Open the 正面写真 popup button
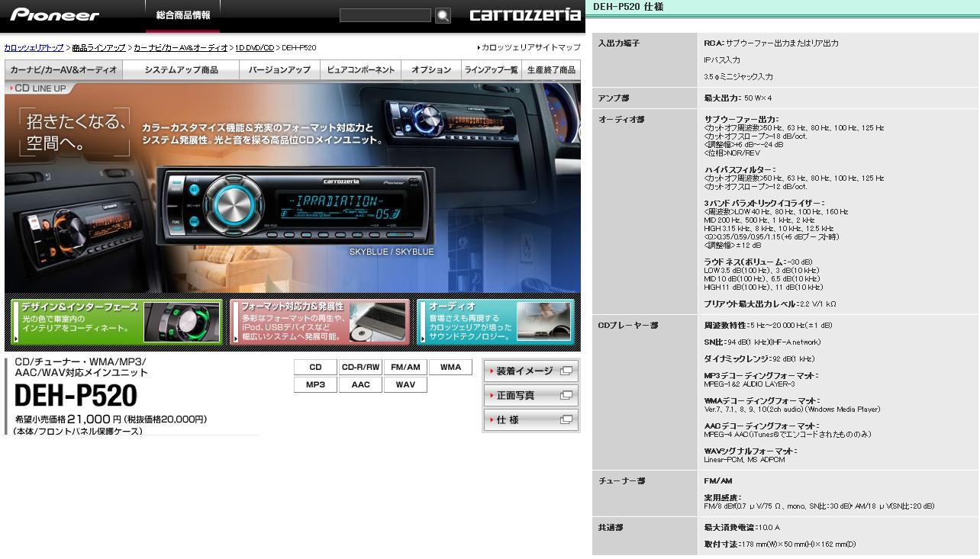The width and height of the screenshot is (980, 559). [530, 396]
